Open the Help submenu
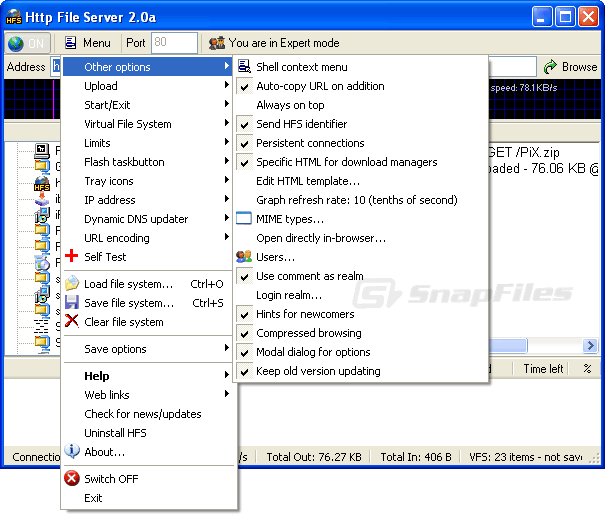This screenshot has height=515, width=605. pyautogui.click(x=147, y=376)
